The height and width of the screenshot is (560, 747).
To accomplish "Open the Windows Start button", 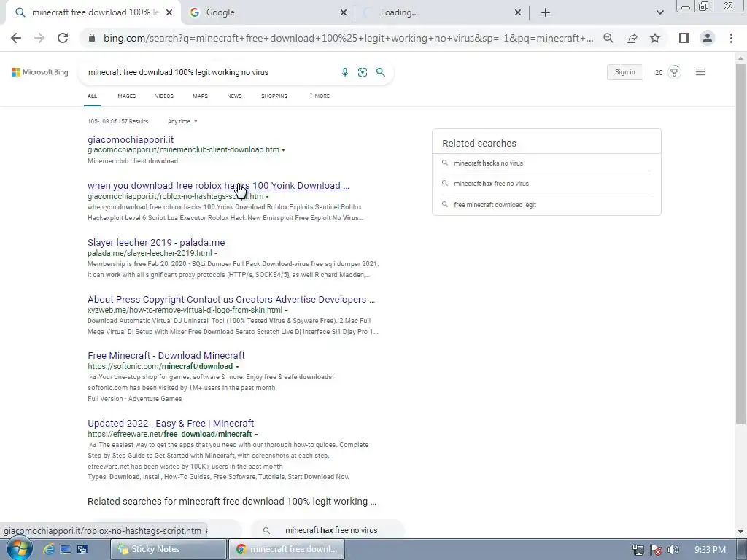I will 20,548.
